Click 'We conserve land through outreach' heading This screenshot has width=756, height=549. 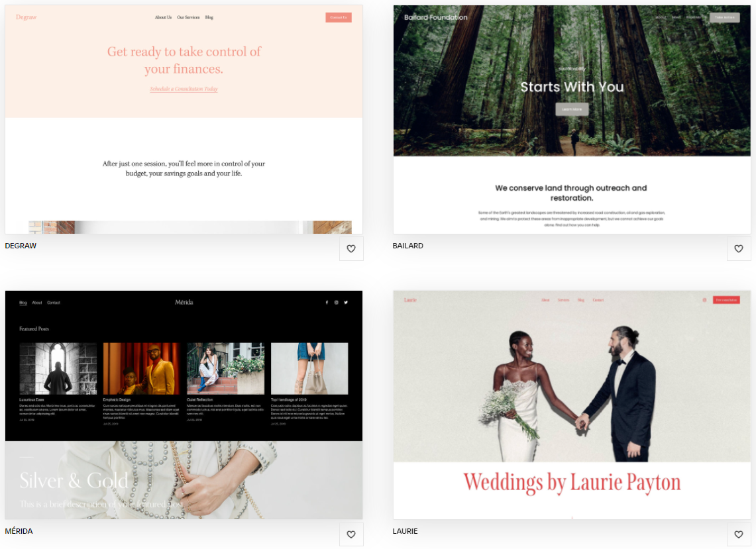pos(571,193)
